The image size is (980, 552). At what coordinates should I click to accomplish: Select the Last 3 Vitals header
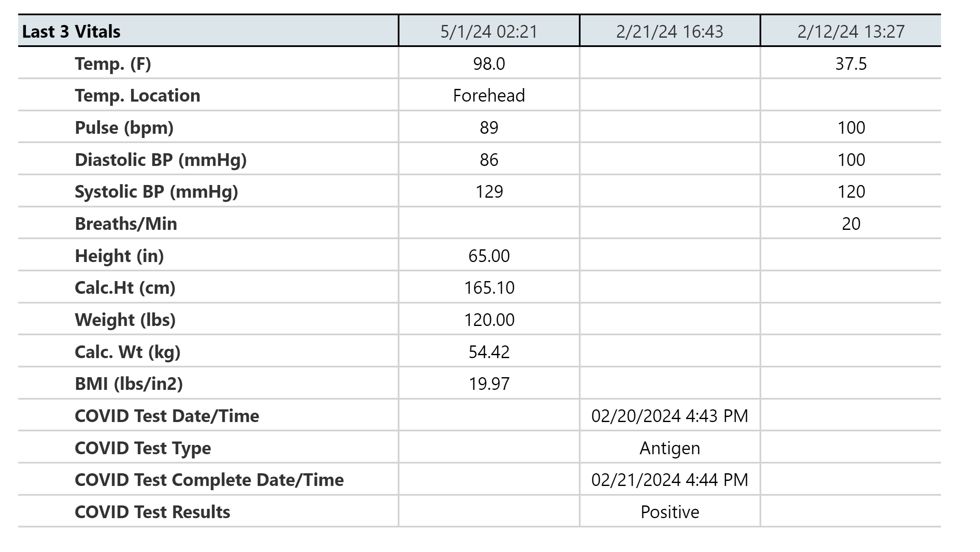click(x=71, y=31)
